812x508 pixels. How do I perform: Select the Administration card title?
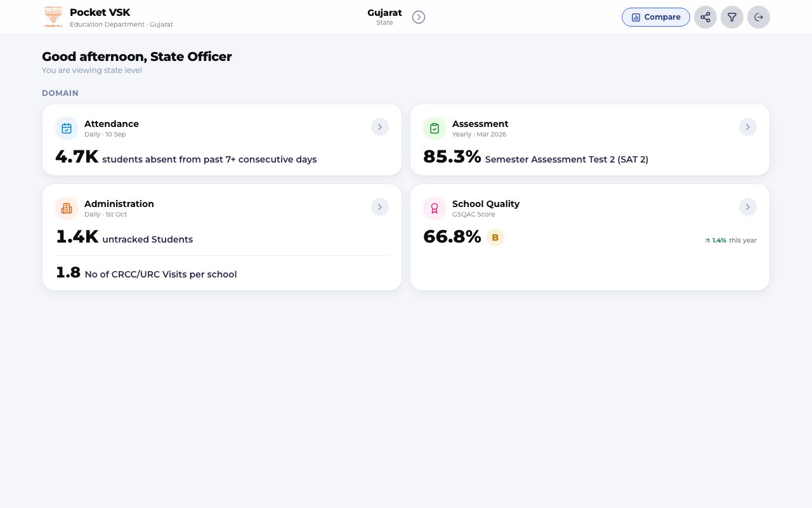[119, 204]
